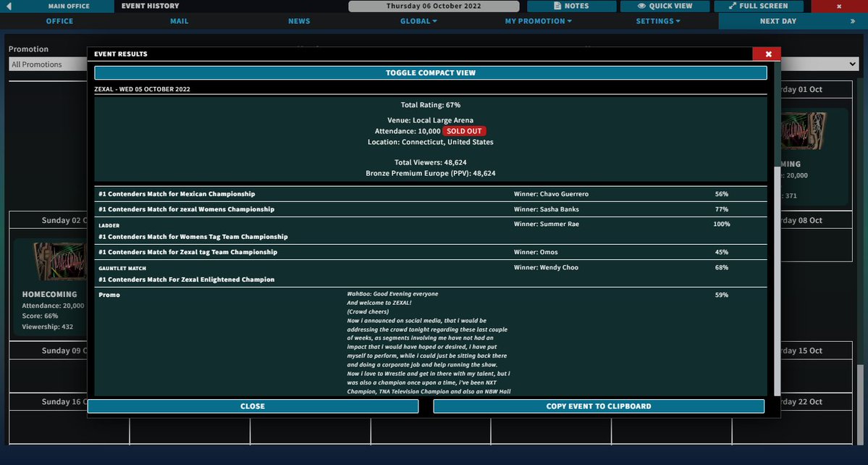The height and width of the screenshot is (465, 868).
Task: Open the Notes panel
Action: coord(571,6)
